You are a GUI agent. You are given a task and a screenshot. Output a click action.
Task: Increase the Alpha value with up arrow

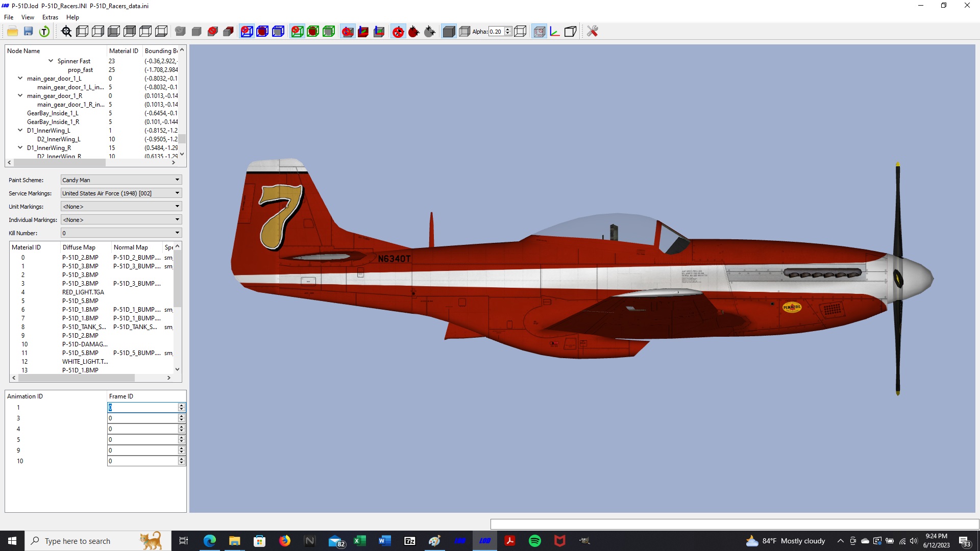(508, 30)
